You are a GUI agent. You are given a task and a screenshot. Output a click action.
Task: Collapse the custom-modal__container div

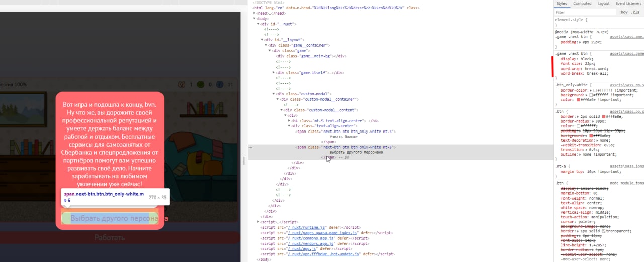click(x=278, y=99)
